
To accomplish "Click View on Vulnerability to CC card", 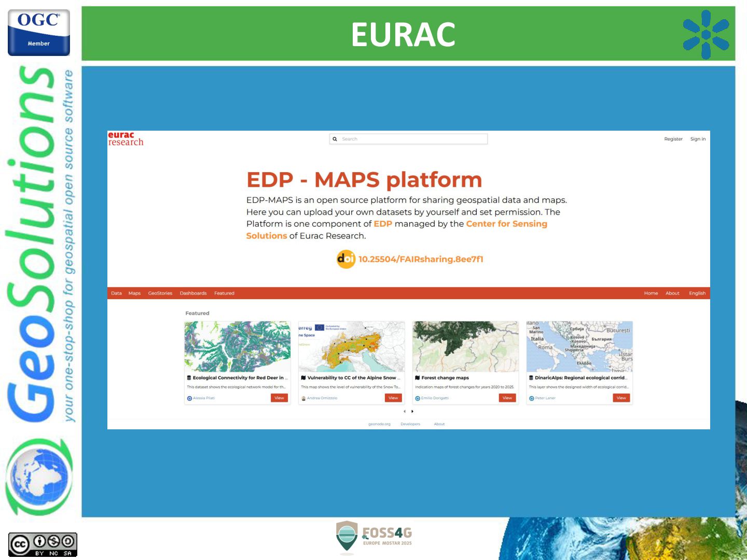I will coord(393,398).
